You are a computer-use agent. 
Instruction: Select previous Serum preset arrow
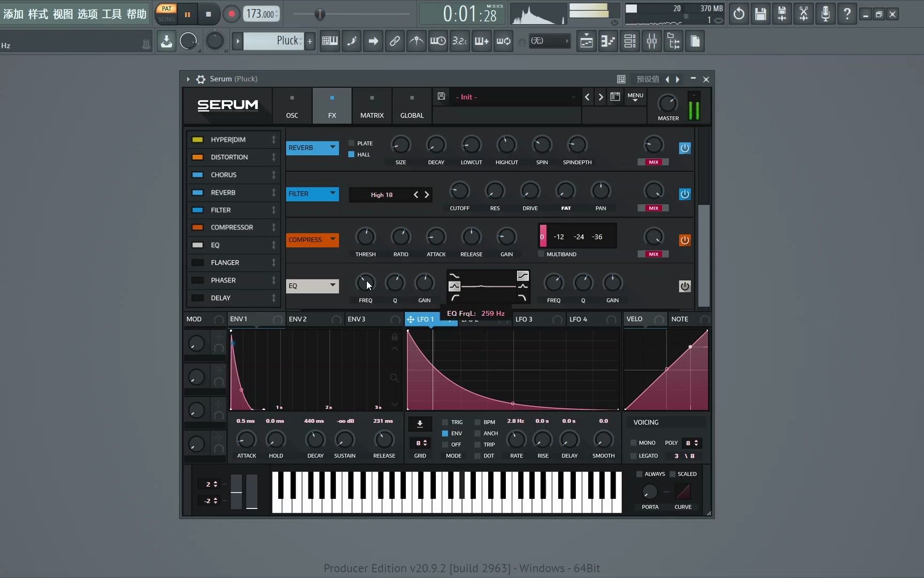(x=587, y=97)
